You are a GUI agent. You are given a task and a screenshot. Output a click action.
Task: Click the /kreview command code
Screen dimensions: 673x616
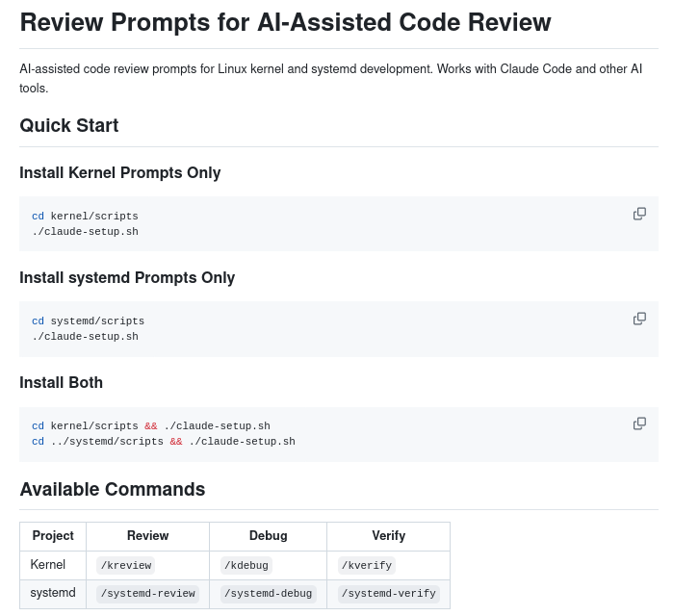click(x=126, y=566)
